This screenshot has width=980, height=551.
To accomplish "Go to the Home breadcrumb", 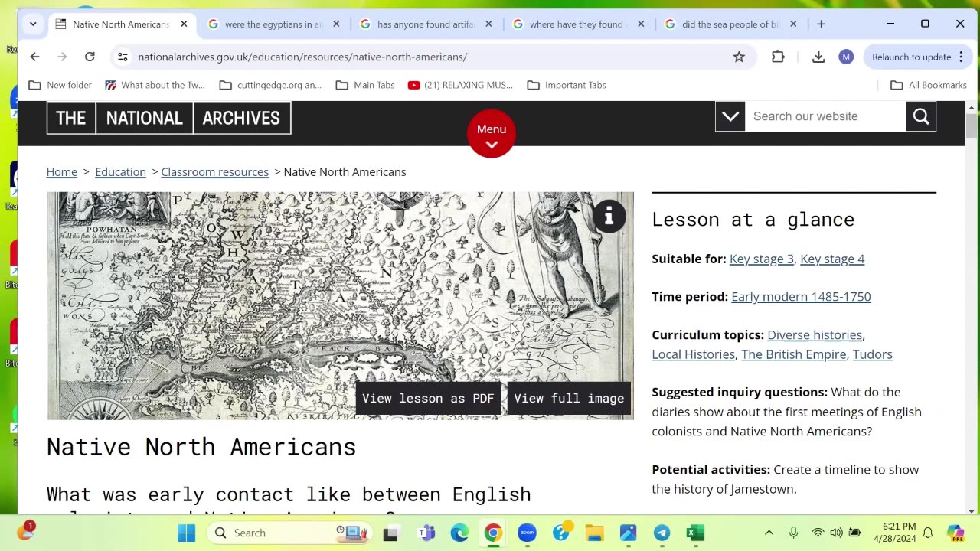I will [x=62, y=171].
